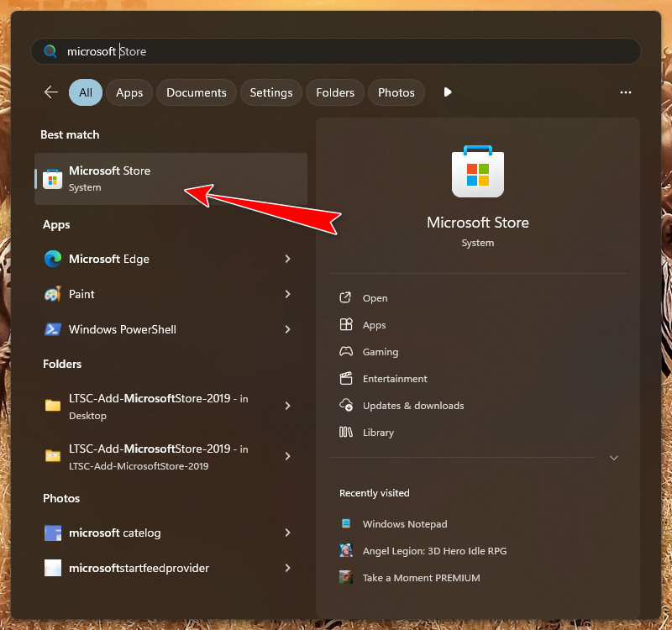Expand the Microsoft Edge result arrow
The width and height of the screenshot is (672, 630).
tap(287, 259)
